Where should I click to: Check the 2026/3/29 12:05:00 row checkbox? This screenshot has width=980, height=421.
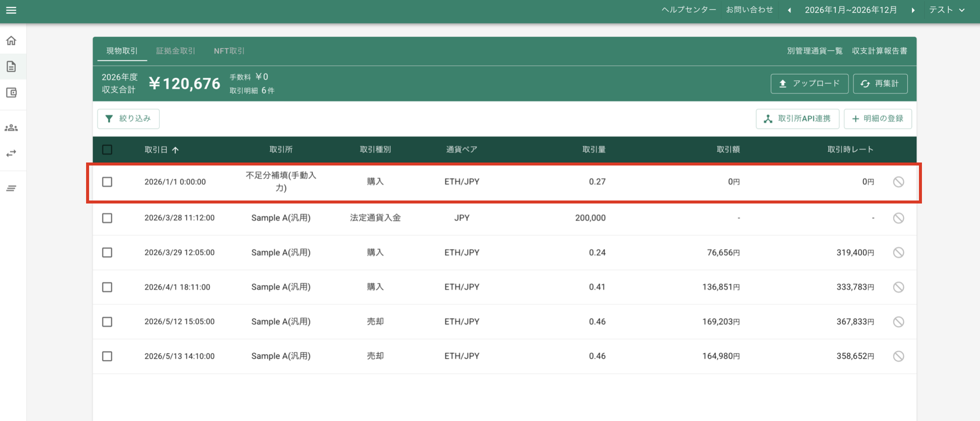point(107,252)
